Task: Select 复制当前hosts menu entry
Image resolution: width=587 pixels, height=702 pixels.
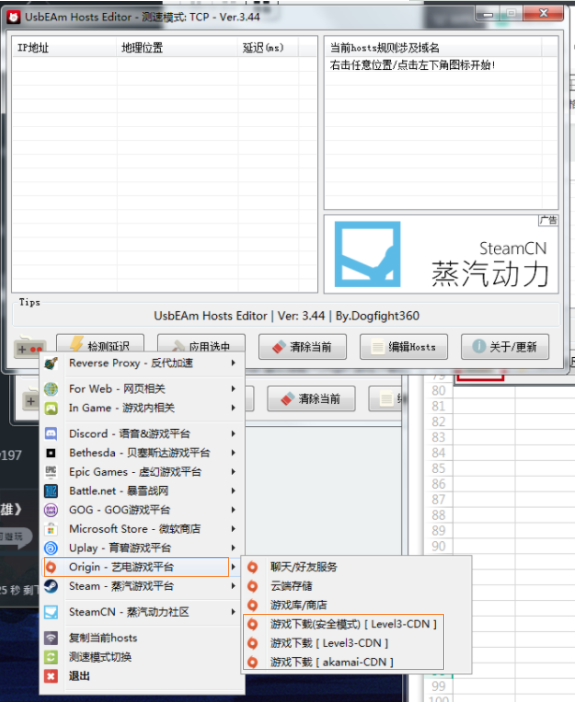Action: click(x=141, y=638)
